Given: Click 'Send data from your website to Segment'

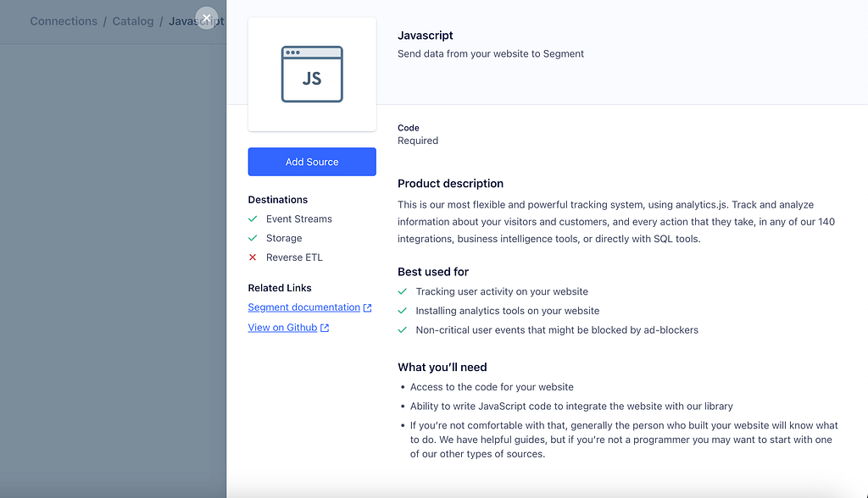Looking at the screenshot, I should [x=491, y=53].
